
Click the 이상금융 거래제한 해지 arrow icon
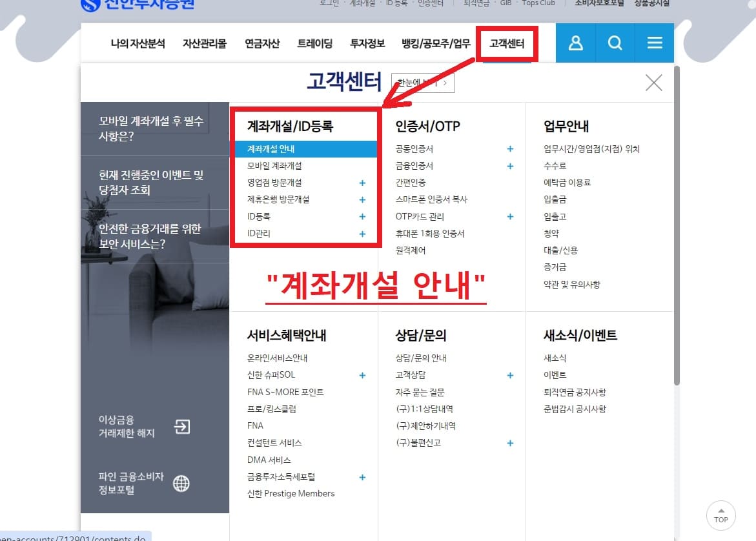coord(181,425)
